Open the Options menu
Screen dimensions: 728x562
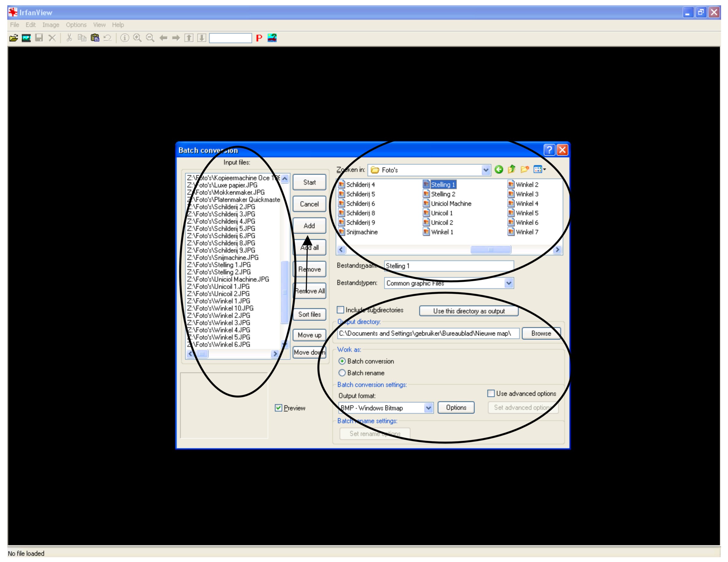tap(76, 25)
